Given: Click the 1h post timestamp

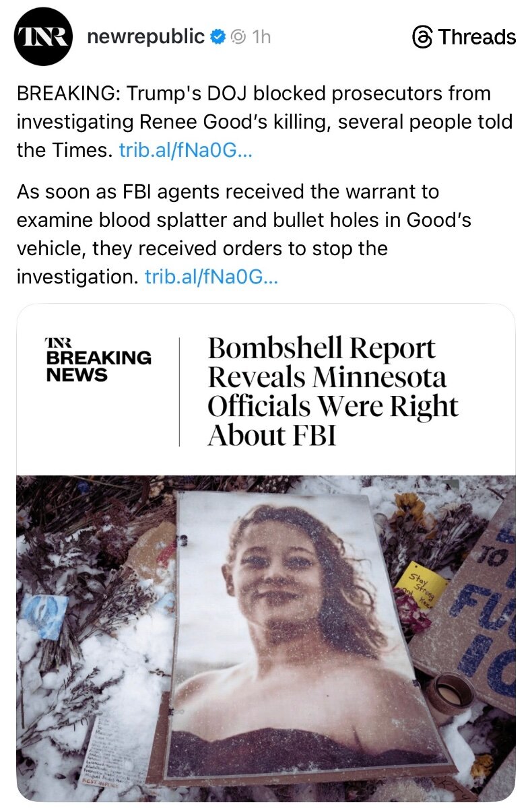Looking at the screenshot, I should (x=261, y=37).
